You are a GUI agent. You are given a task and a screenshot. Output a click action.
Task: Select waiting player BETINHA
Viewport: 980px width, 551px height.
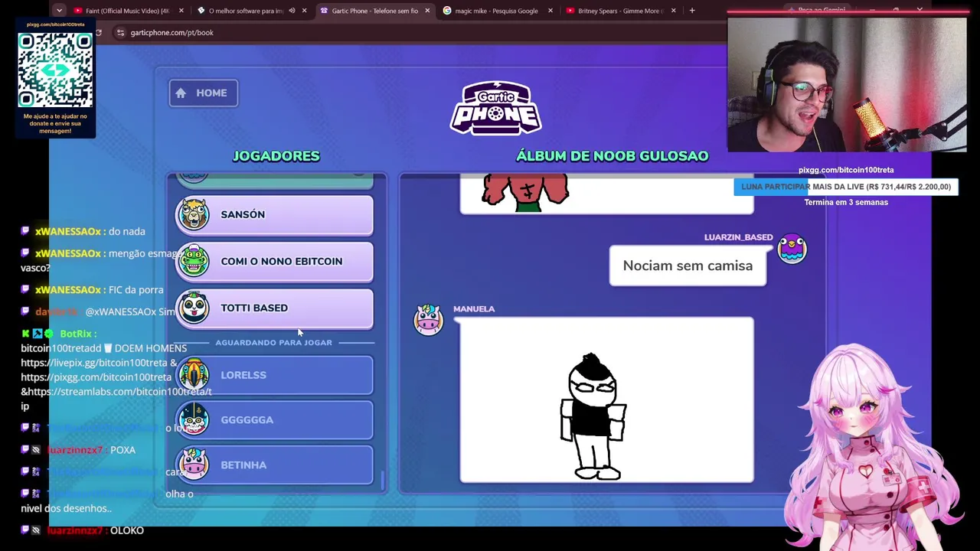pyautogui.click(x=274, y=465)
